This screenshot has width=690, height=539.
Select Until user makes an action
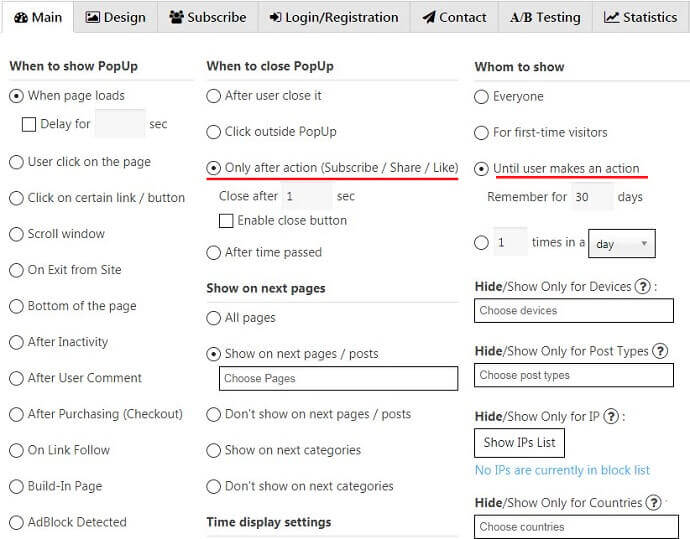pos(481,169)
